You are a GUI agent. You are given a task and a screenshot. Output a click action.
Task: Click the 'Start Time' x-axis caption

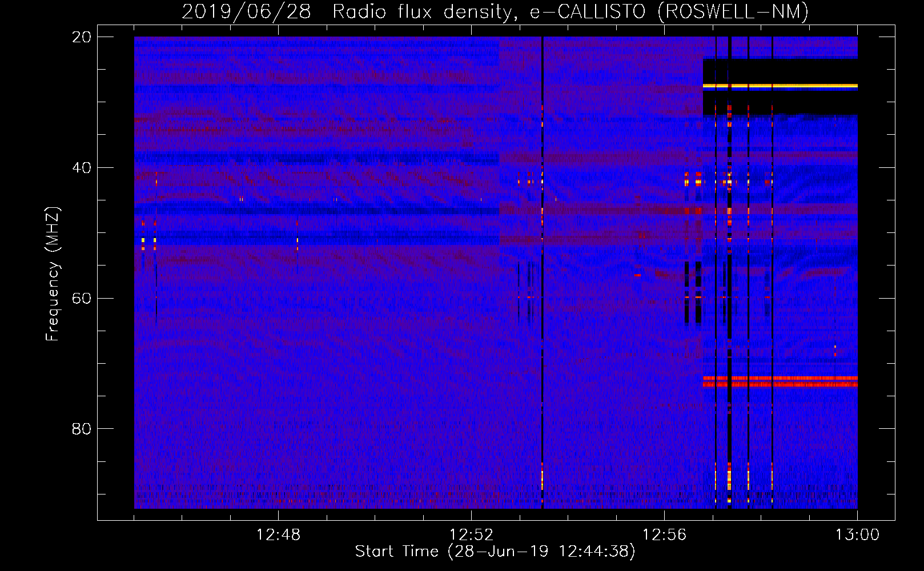[495, 552]
